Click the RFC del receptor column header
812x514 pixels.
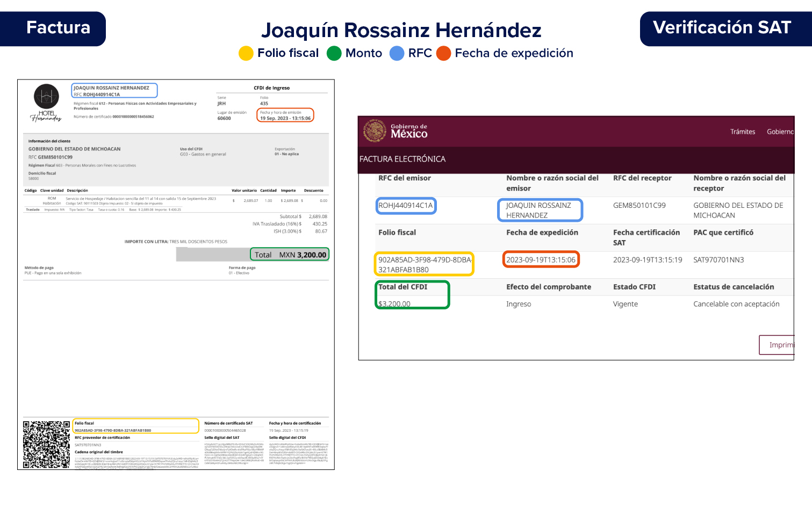pos(642,178)
